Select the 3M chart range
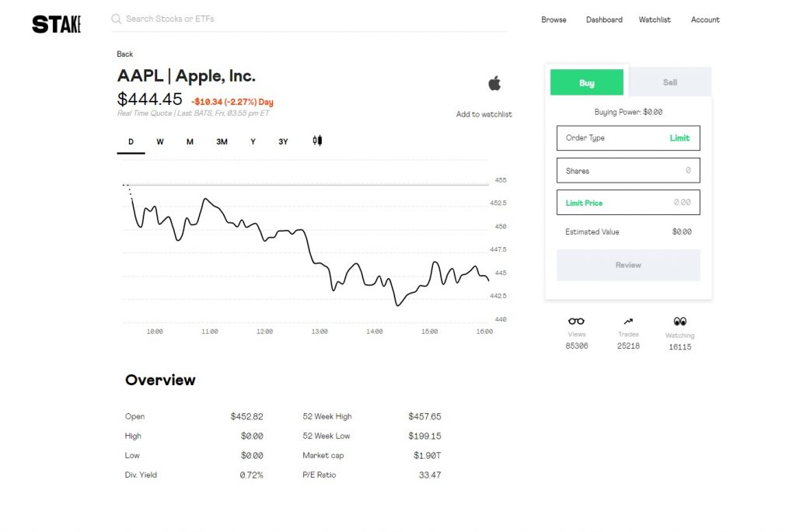The image size is (796, 532). pos(222,142)
